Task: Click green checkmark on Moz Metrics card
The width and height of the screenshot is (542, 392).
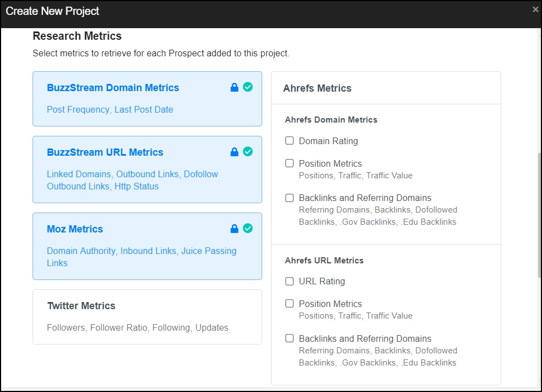Action: pos(248,229)
